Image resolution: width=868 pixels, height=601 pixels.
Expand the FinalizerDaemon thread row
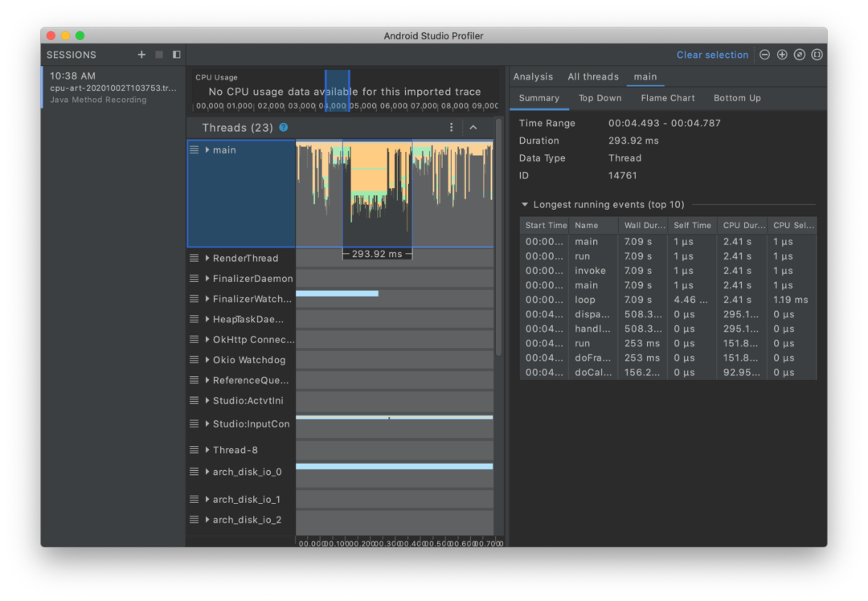point(207,279)
